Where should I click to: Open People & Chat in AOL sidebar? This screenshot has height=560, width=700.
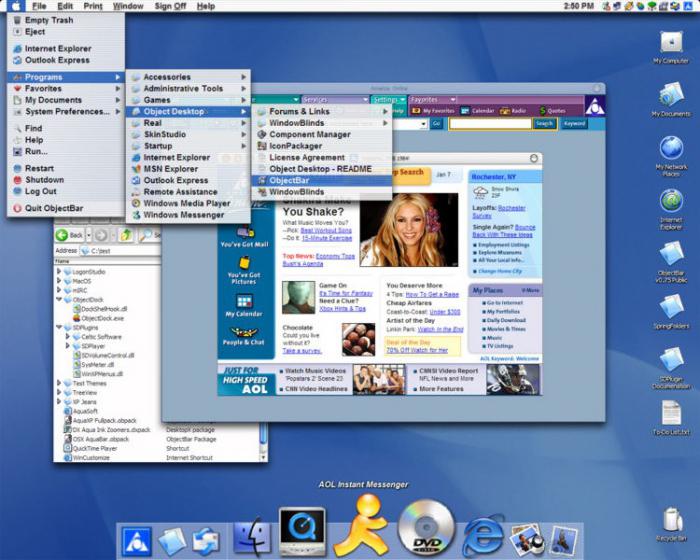[244, 336]
